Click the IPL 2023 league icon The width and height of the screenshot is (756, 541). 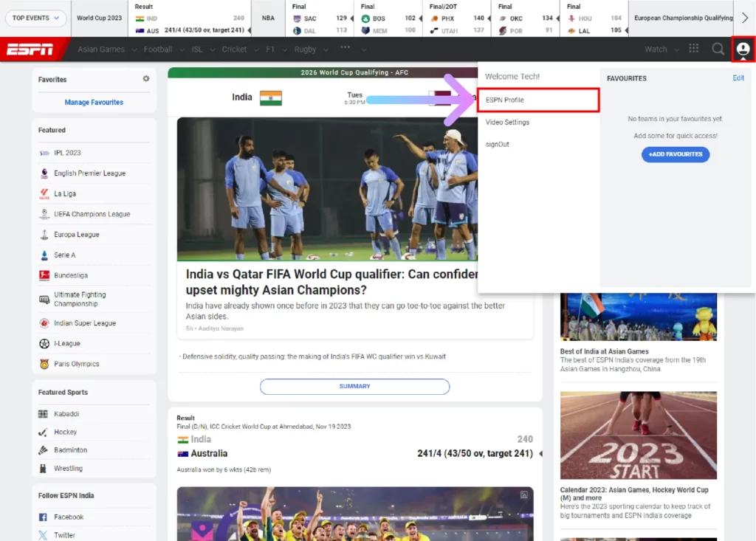coord(44,153)
